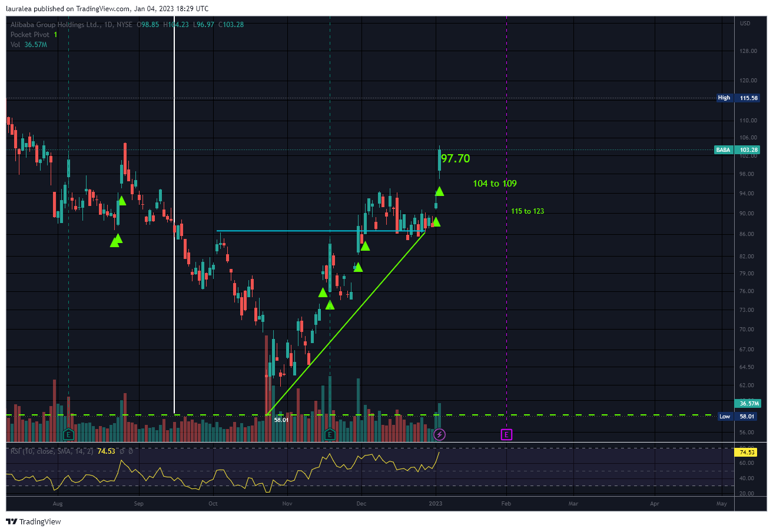Click the May label on time axis
The width and height of the screenshot is (773, 532).
click(x=722, y=504)
